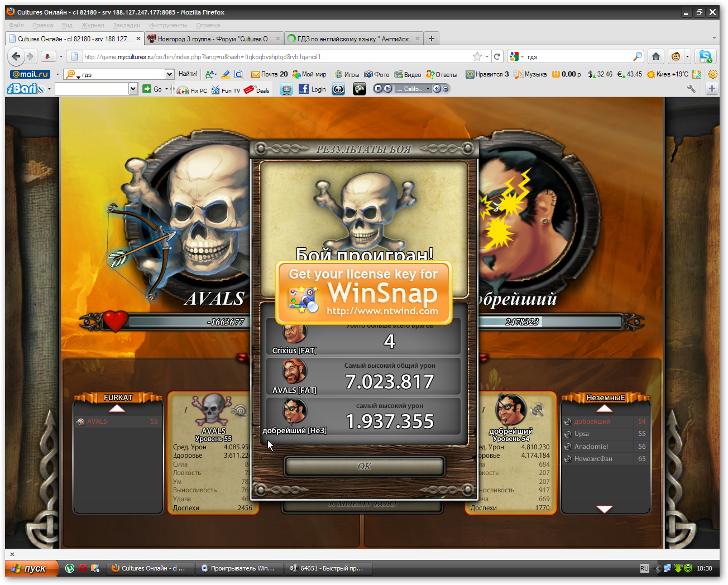Select AVALS [FAT] portrait in results
This screenshot has width=728, height=585.
[294, 372]
